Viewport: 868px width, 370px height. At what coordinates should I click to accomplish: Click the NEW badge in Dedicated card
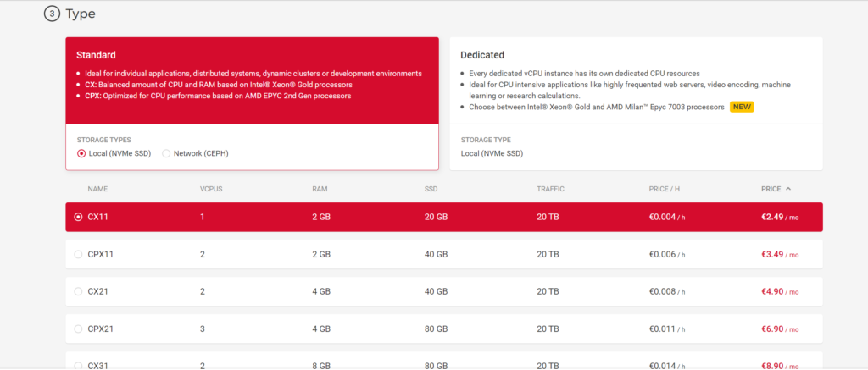click(x=743, y=108)
